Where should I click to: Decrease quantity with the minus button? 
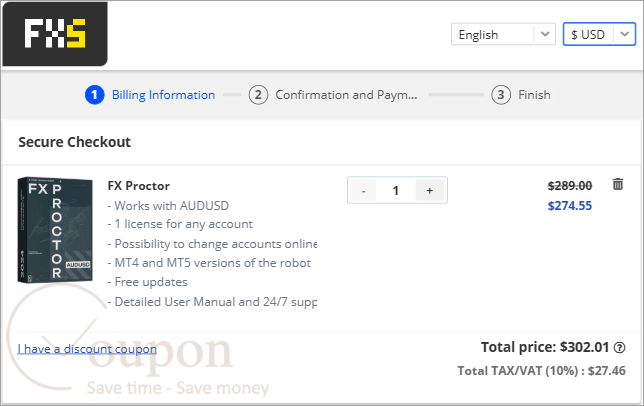click(x=363, y=190)
